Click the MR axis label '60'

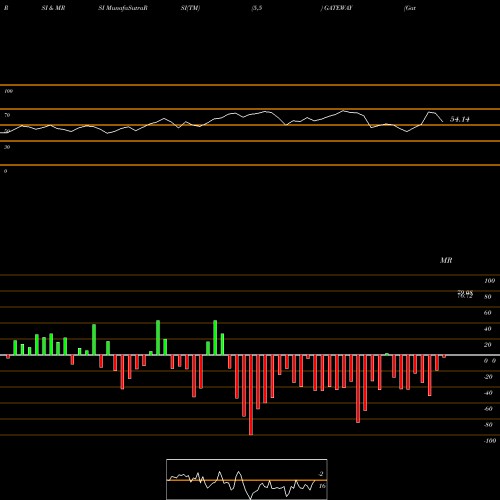[488, 313]
